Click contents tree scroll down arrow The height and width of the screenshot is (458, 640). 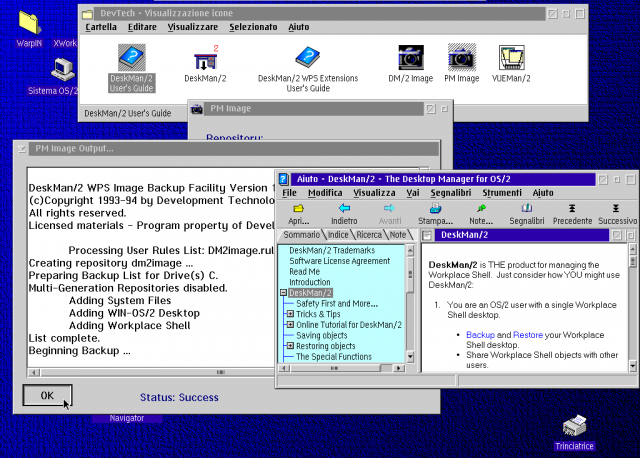coord(410,357)
